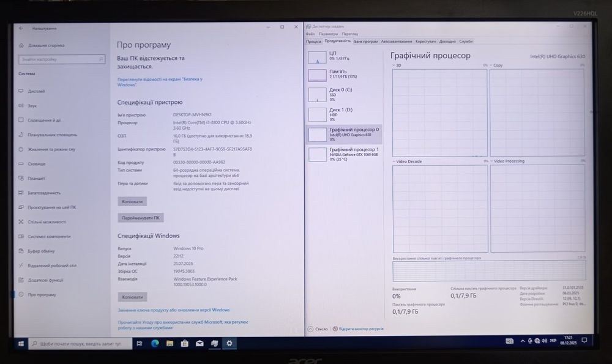
Task: Open Перегляд menu in Task Manager
Action: (349, 34)
